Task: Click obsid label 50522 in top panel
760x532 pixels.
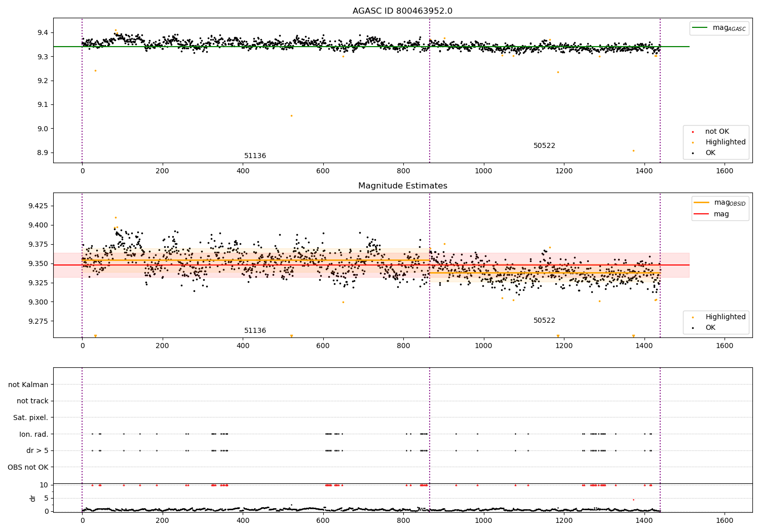Action: (x=544, y=146)
